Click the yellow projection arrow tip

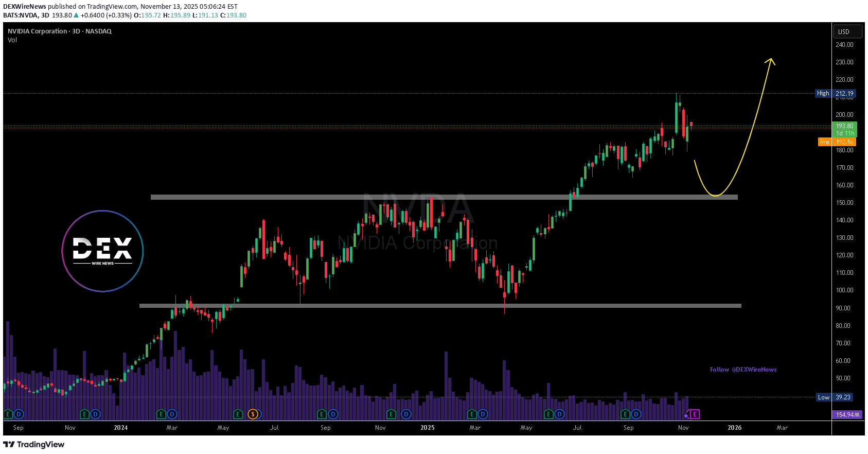point(770,60)
